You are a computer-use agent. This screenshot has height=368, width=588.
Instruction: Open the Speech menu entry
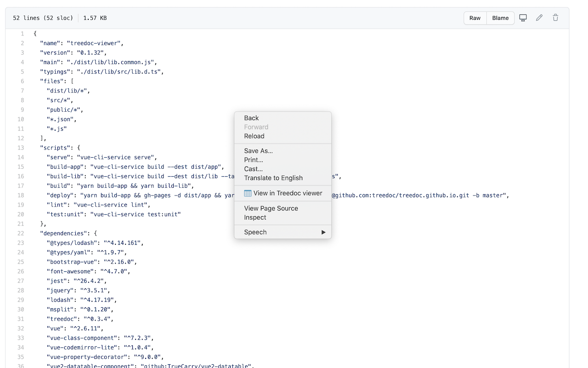coord(283,232)
